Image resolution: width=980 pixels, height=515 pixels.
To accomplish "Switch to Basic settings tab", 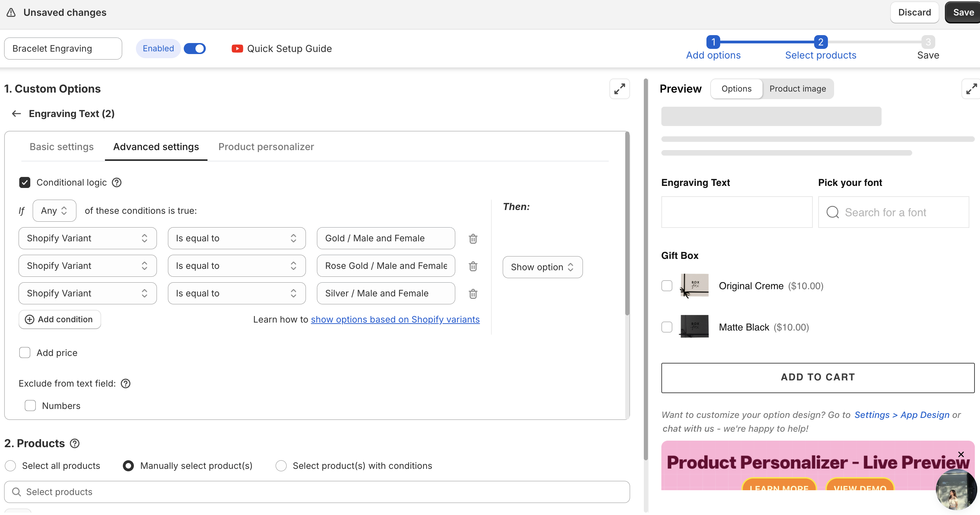I will point(62,147).
